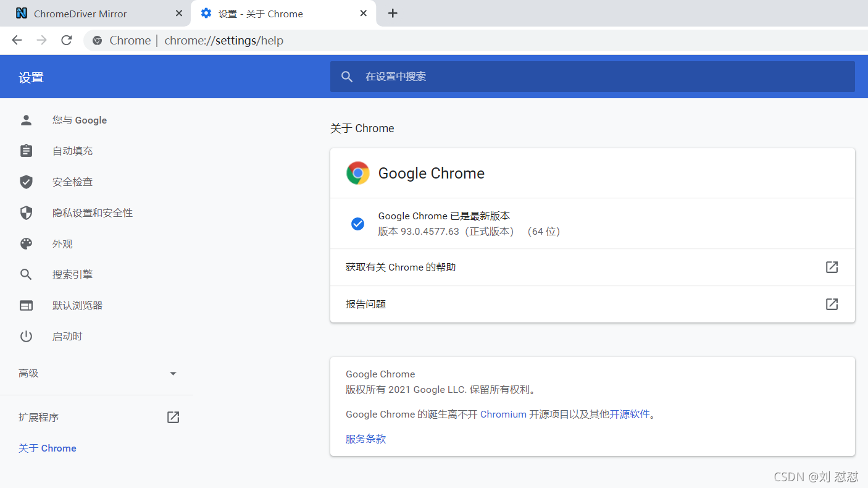Viewport: 868px width, 488px height.
Task: Click the browser forward arrow
Action: 41,40
